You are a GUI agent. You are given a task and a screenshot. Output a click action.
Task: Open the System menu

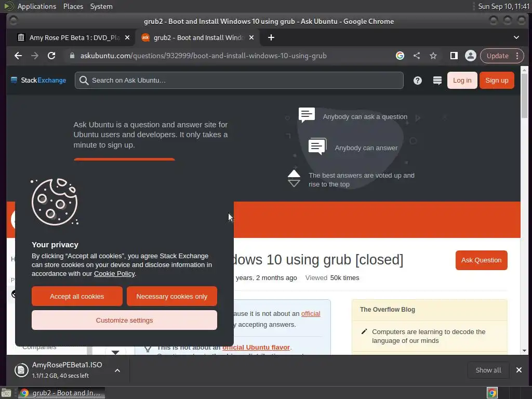[101, 6]
